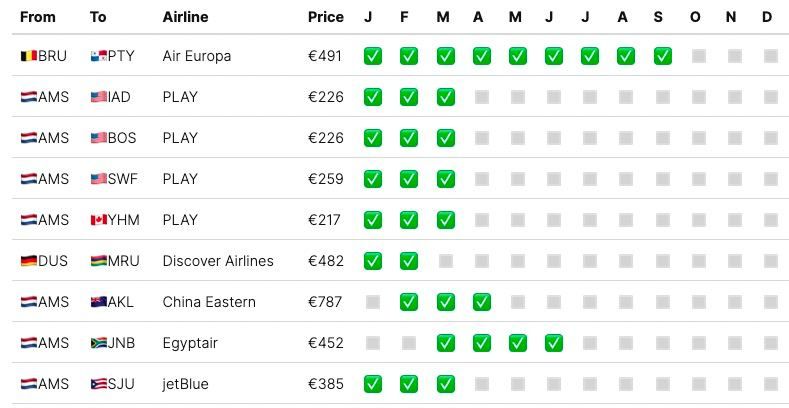Click the Canada flag beside YHM
The width and height of the screenshot is (789, 408).
pyautogui.click(x=98, y=220)
